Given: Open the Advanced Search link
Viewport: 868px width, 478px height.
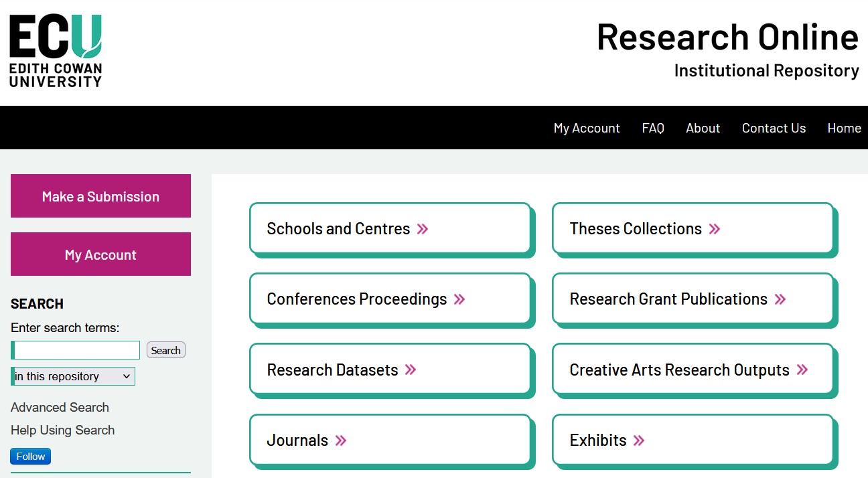Looking at the screenshot, I should 60,407.
